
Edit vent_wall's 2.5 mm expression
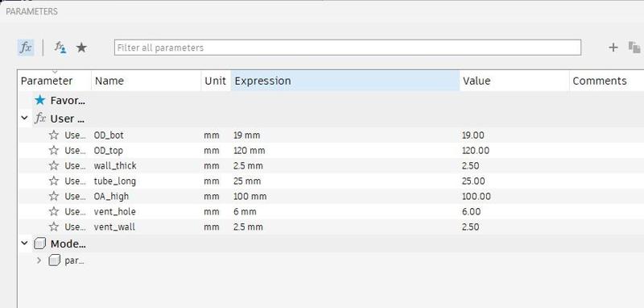(x=248, y=227)
